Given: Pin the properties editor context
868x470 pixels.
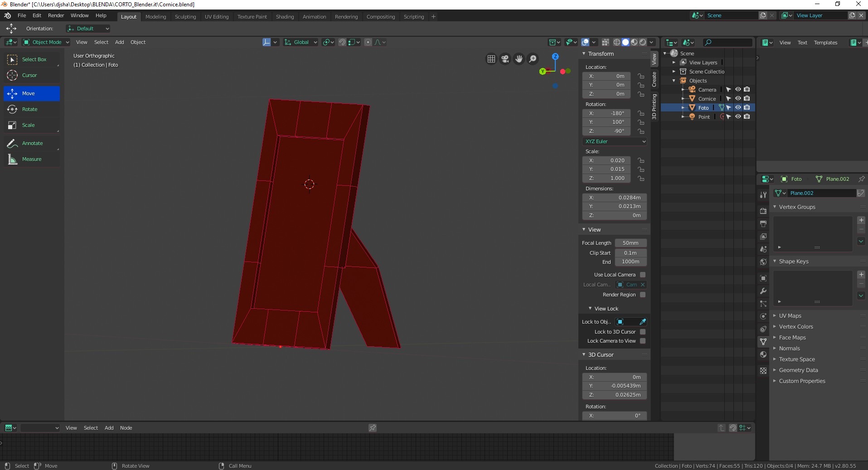Looking at the screenshot, I should pos(861,179).
